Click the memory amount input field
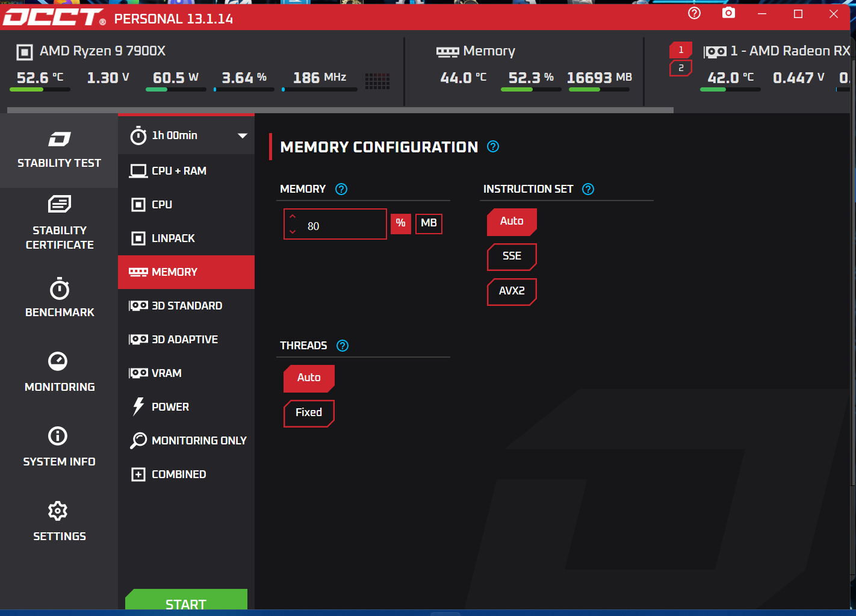Image resolution: width=856 pixels, height=616 pixels. (x=343, y=226)
